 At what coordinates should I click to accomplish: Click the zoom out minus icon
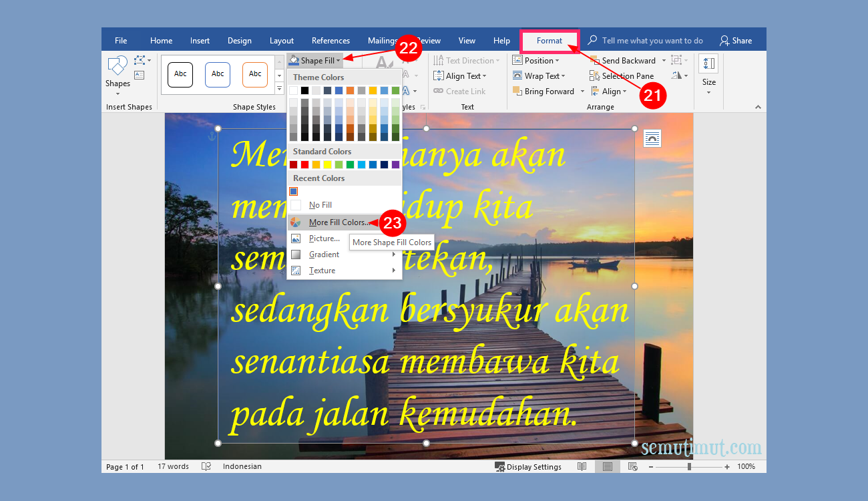pos(650,466)
